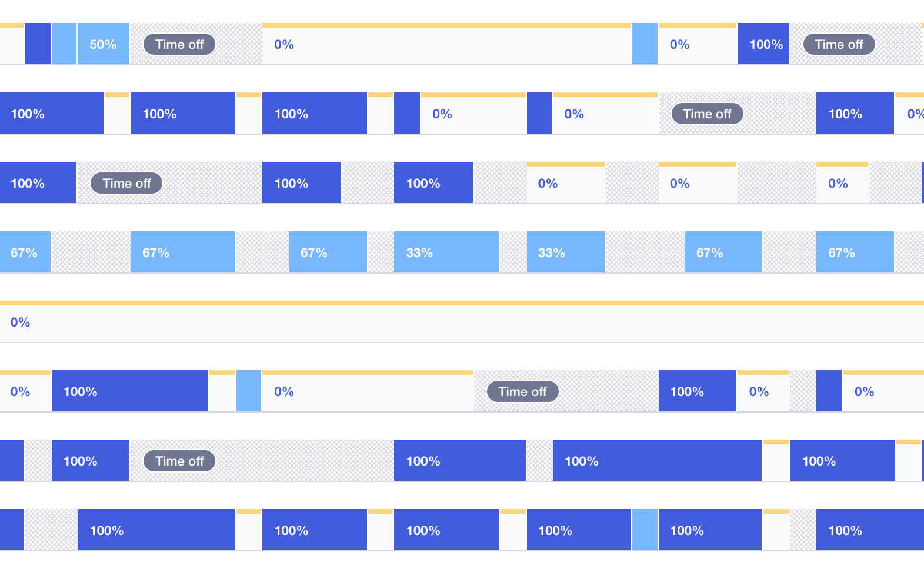924x575 pixels.
Task: Click the first 33% allocation block
Action: (x=446, y=252)
